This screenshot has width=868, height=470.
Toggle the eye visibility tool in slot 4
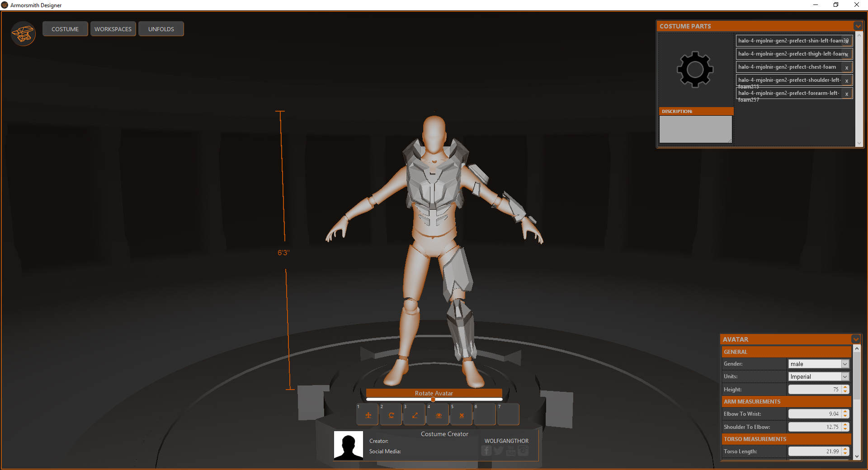438,415
